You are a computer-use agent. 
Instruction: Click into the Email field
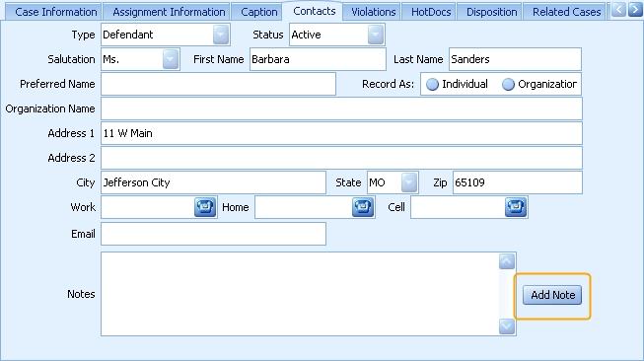214,234
